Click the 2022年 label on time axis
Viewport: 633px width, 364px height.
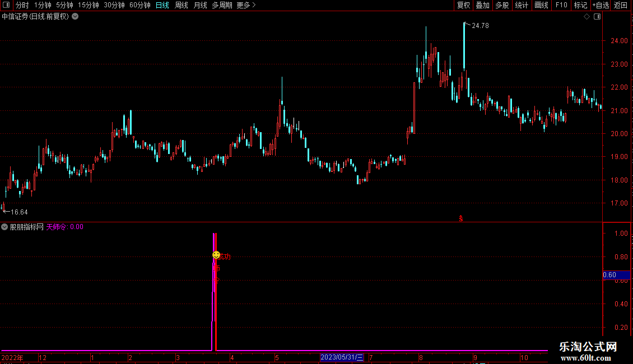click(12, 357)
